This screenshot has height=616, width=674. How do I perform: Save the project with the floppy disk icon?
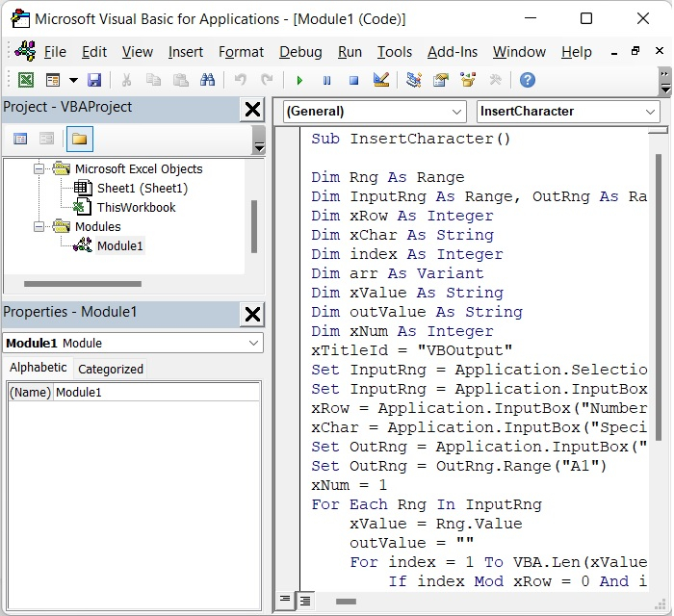94,80
